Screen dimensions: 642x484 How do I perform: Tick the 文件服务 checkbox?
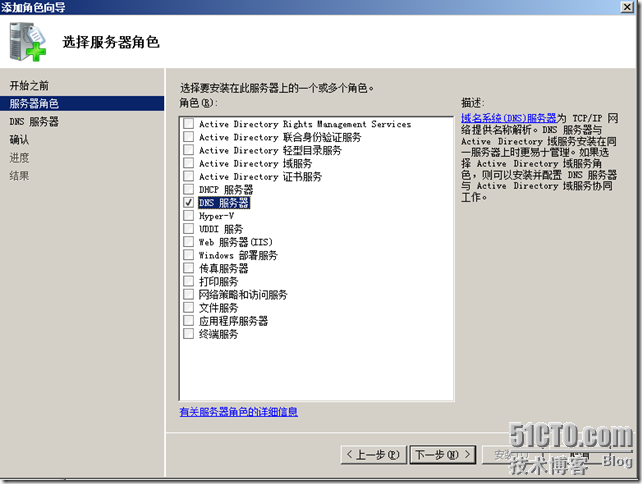coord(188,307)
